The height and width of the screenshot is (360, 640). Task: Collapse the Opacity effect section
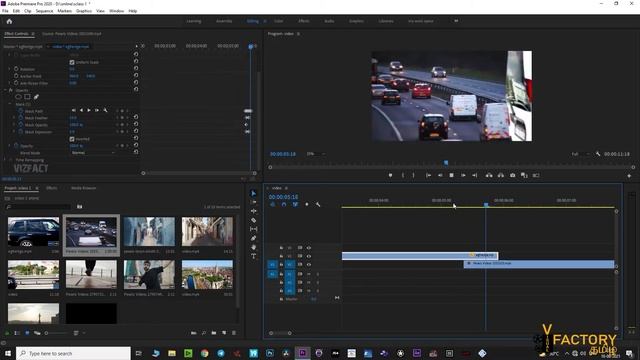tap(6, 90)
